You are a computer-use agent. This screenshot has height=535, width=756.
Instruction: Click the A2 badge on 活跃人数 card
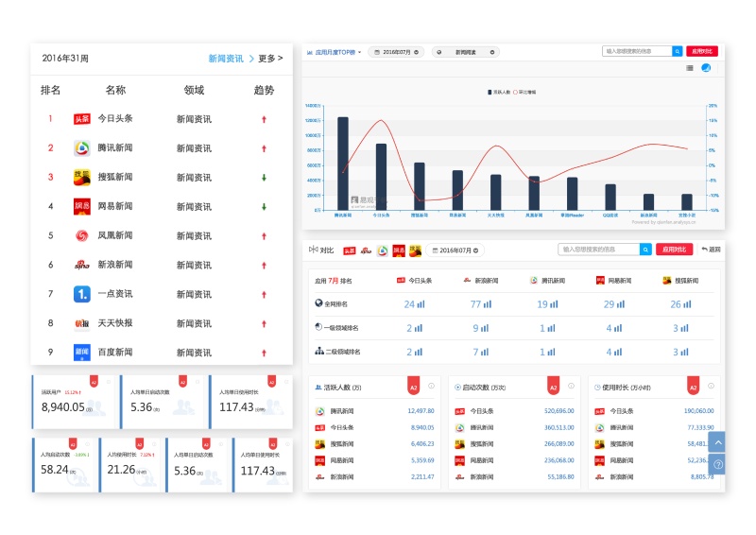click(x=413, y=387)
